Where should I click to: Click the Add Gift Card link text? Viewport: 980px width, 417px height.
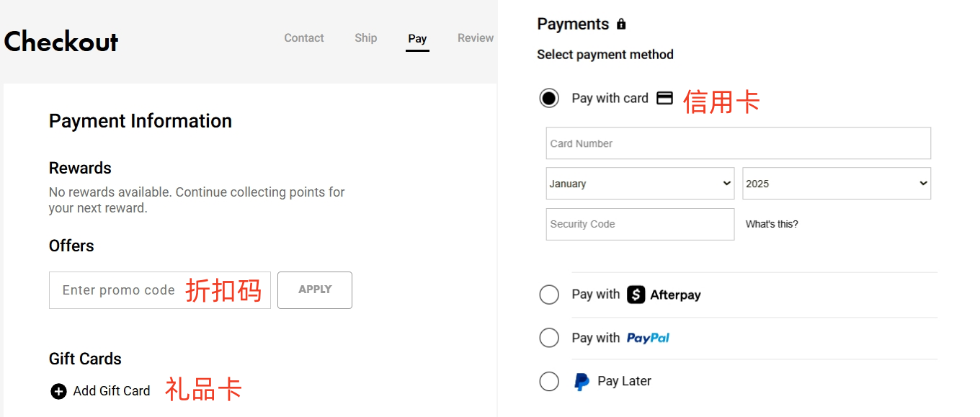112,391
